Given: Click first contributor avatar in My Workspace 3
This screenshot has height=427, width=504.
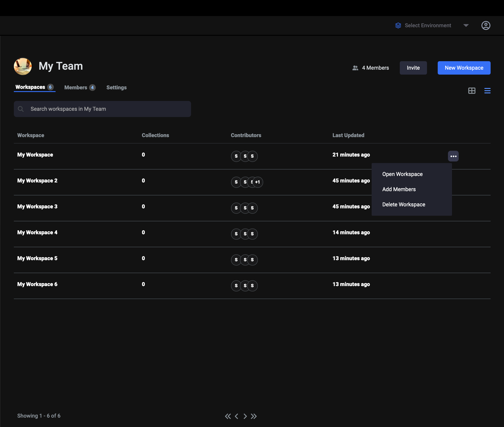Looking at the screenshot, I should pyautogui.click(x=236, y=208).
